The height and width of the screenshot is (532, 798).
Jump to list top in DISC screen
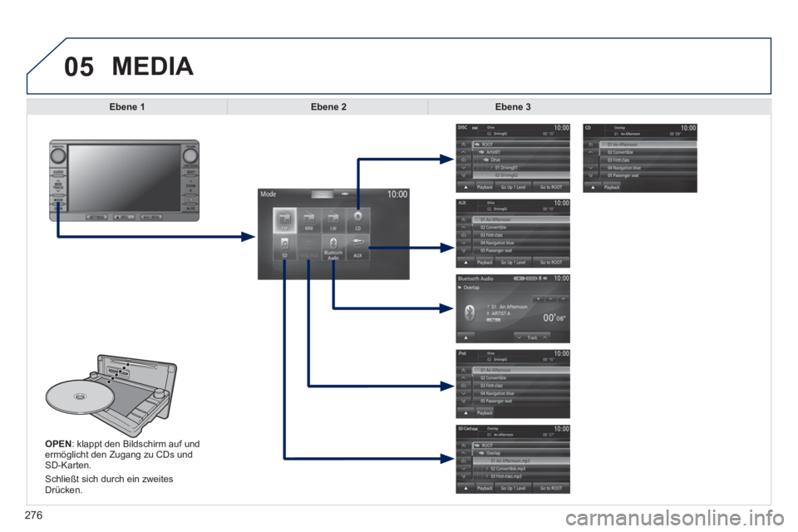(x=463, y=144)
